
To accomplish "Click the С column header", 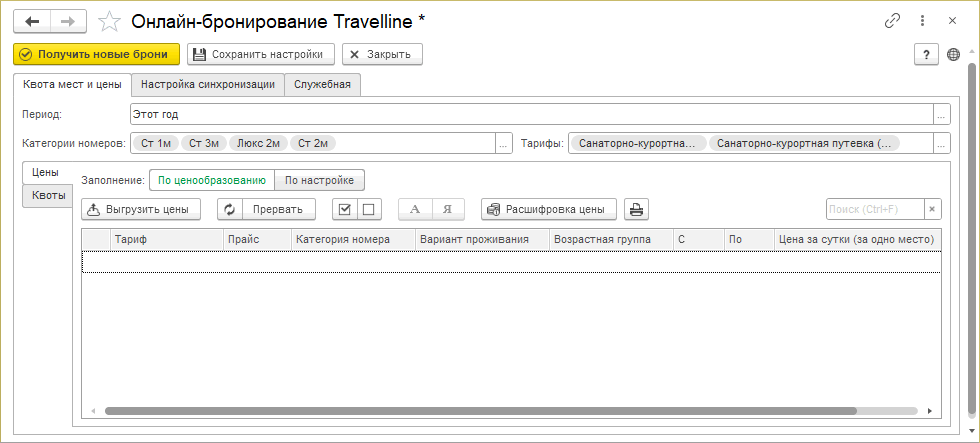I will click(699, 239).
